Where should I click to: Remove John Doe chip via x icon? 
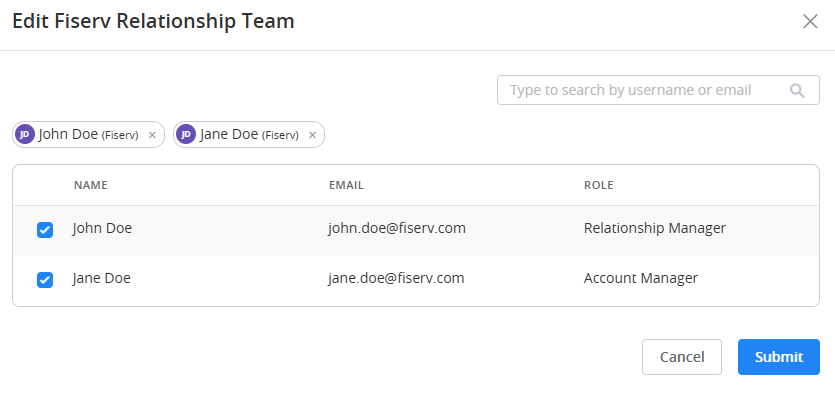coord(152,135)
